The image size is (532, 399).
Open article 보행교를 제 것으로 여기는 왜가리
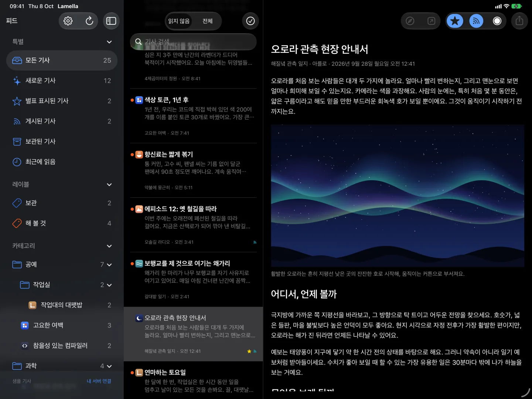193,279
